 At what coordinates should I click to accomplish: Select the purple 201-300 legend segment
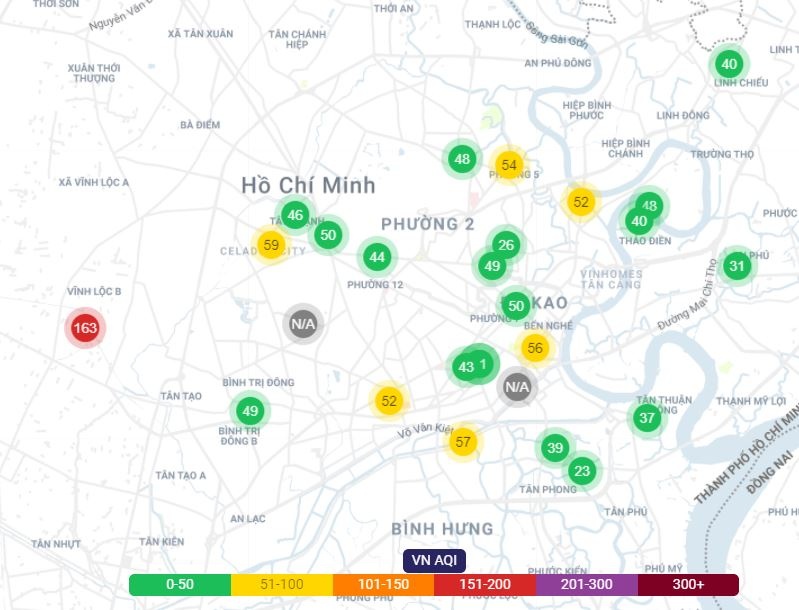[587, 585]
